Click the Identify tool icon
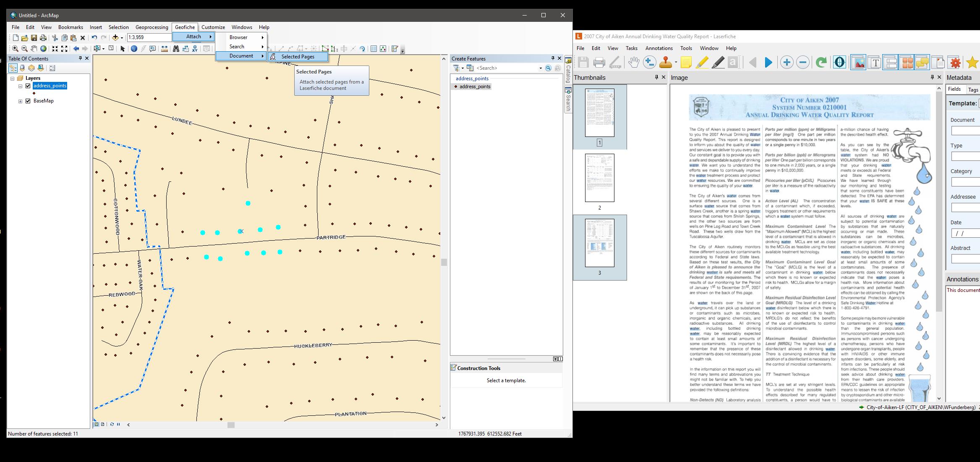980x462 pixels. coord(134,49)
